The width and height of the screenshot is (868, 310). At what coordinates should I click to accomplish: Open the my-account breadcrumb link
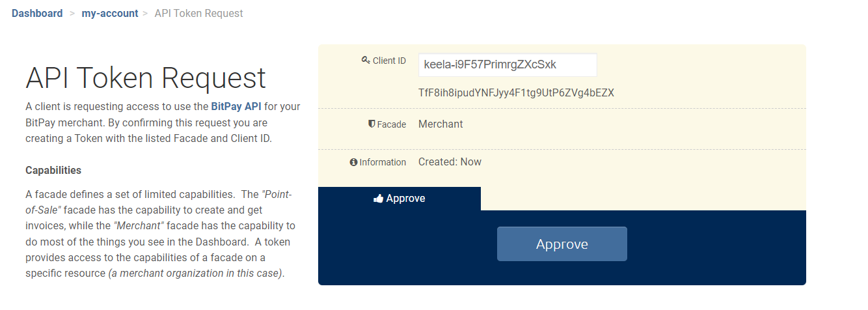[110, 13]
